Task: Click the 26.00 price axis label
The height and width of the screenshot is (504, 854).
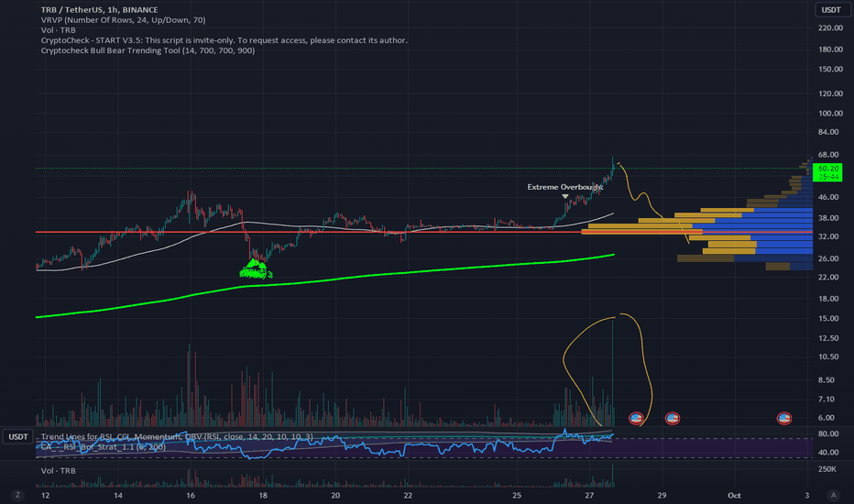Action: (x=827, y=258)
